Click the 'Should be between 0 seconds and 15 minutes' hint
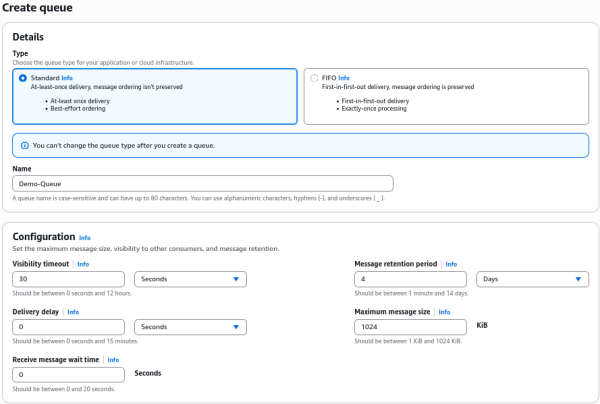The height and width of the screenshot is (404, 600). pos(75,341)
